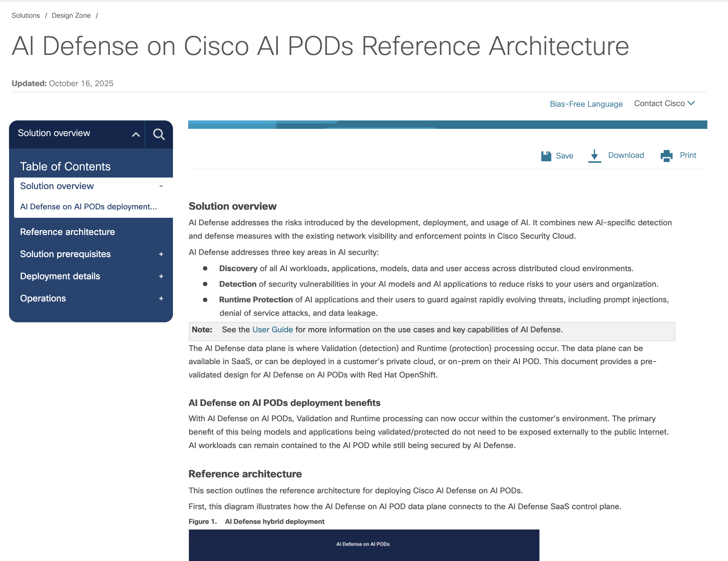
Task: Select Solution overview in Table of Contents
Action: tap(57, 186)
